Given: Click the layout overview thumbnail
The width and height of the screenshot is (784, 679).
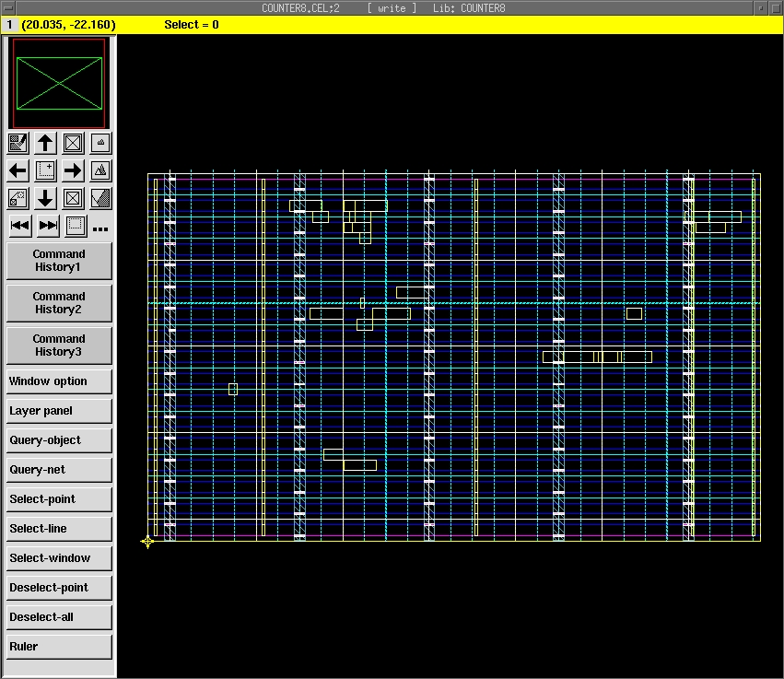Looking at the screenshot, I should point(59,83).
